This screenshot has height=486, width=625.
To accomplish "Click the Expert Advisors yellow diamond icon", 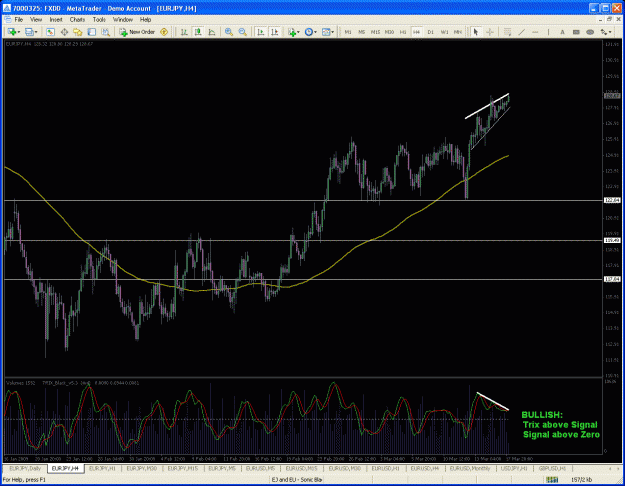I will [x=164, y=32].
